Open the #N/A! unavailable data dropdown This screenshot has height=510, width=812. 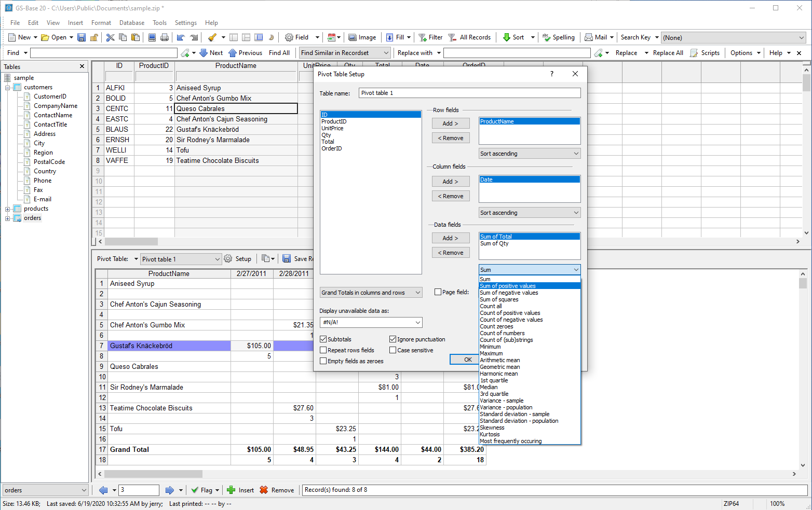(371, 322)
